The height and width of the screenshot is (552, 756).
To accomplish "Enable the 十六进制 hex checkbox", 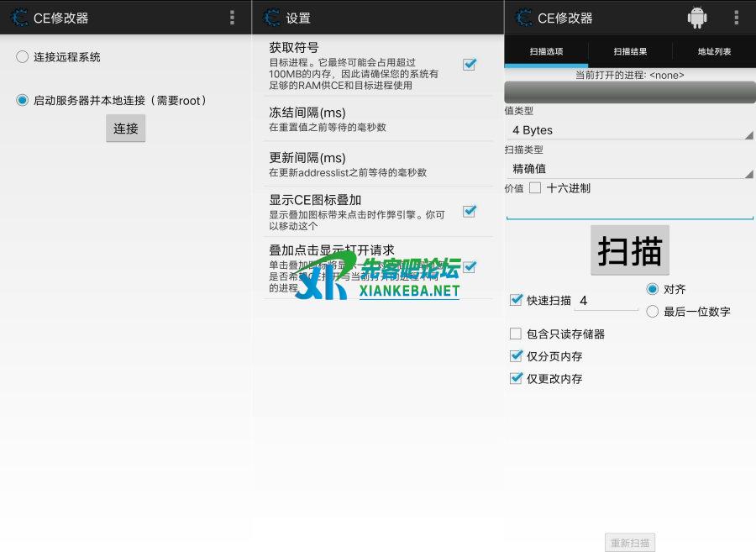I will 535,188.
